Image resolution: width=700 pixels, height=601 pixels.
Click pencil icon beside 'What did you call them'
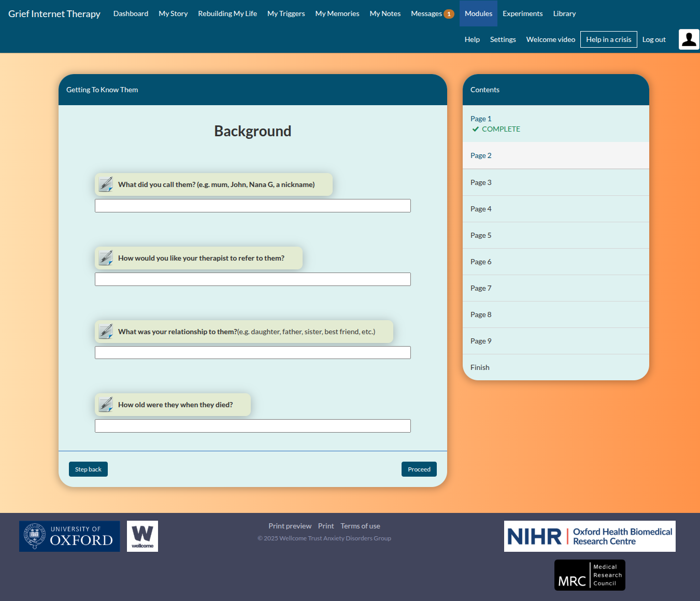point(106,184)
